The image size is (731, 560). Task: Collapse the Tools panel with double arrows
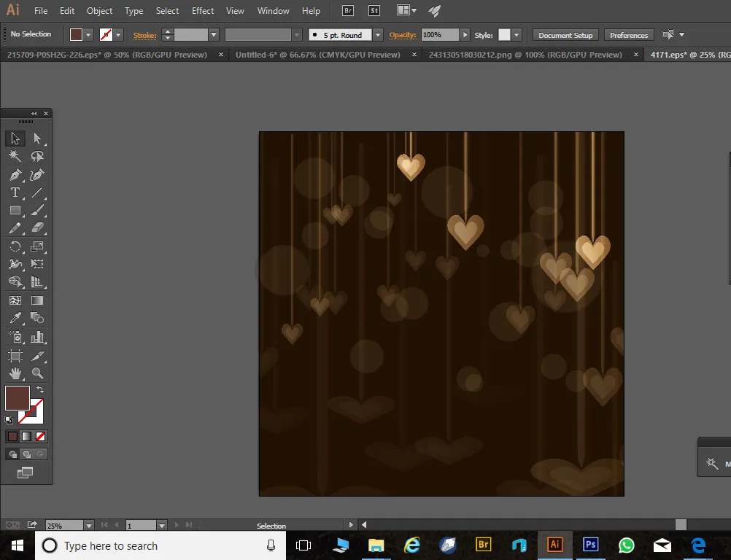click(x=34, y=113)
